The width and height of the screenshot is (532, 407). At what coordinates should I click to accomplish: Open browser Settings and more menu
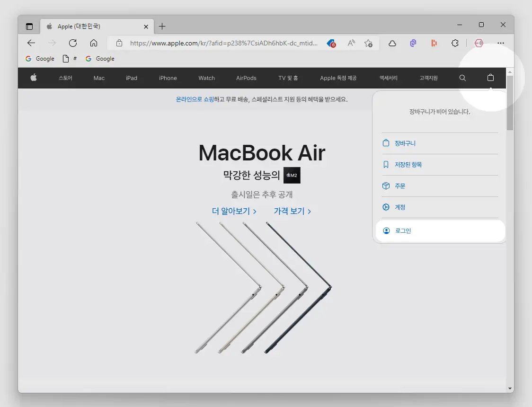501,43
